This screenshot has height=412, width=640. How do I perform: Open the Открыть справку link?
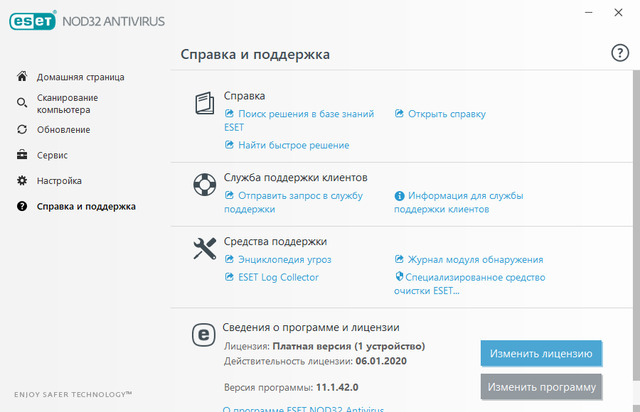point(446,114)
